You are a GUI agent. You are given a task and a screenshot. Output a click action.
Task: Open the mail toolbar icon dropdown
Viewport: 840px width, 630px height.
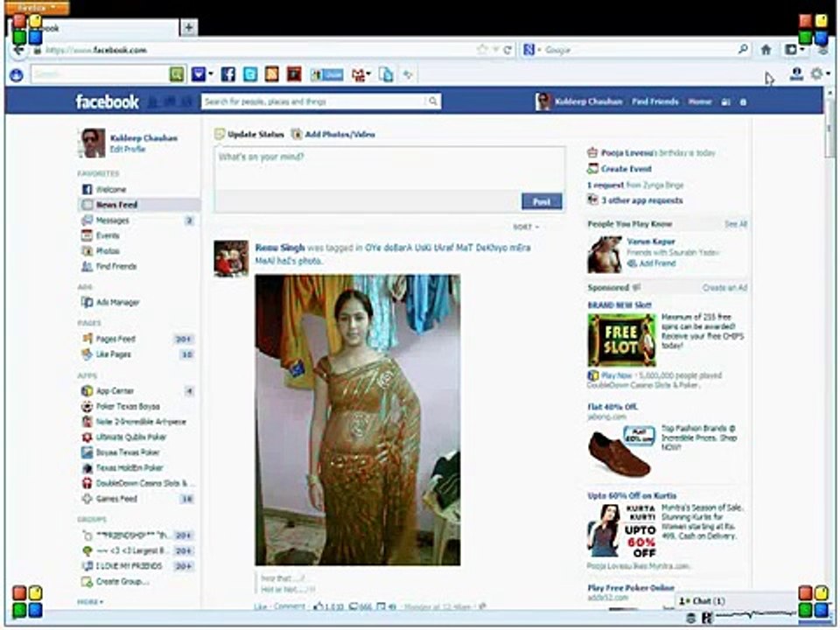point(361,75)
